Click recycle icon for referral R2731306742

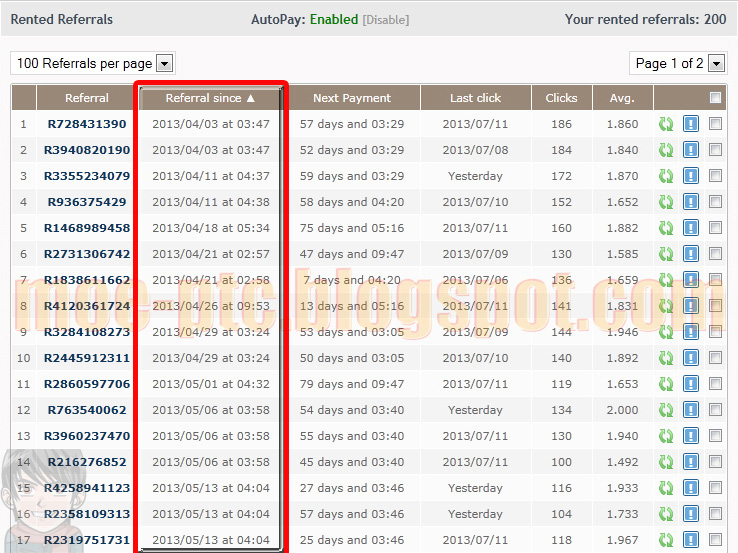(x=666, y=254)
